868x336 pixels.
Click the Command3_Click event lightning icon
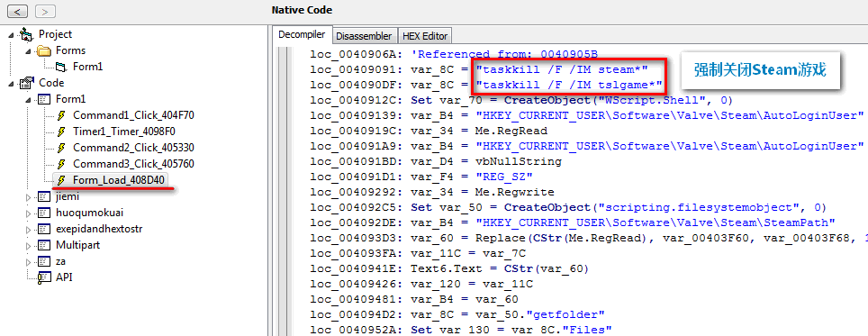coord(62,164)
